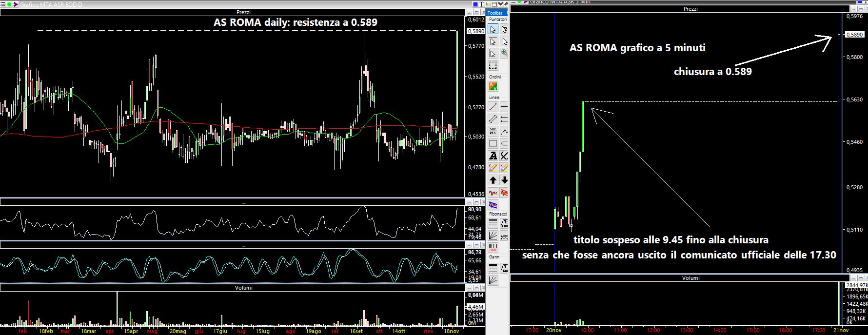Click the candlestick chart icon in top strip
868x335 pixels.
pyautogui.click(x=488, y=4)
